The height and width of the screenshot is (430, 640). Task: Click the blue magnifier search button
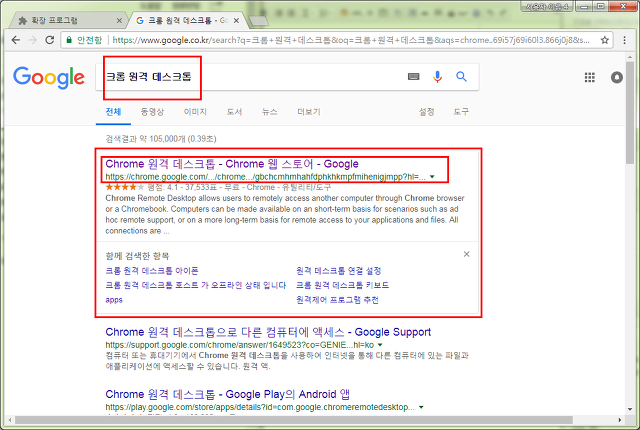(461, 76)
